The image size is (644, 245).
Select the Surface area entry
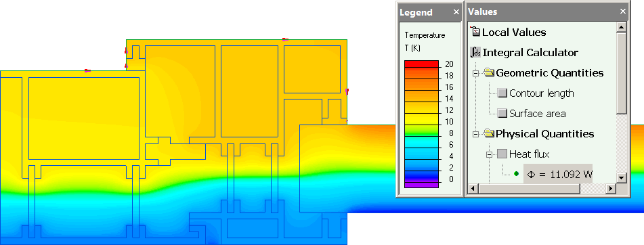click(x=537, y=113)
